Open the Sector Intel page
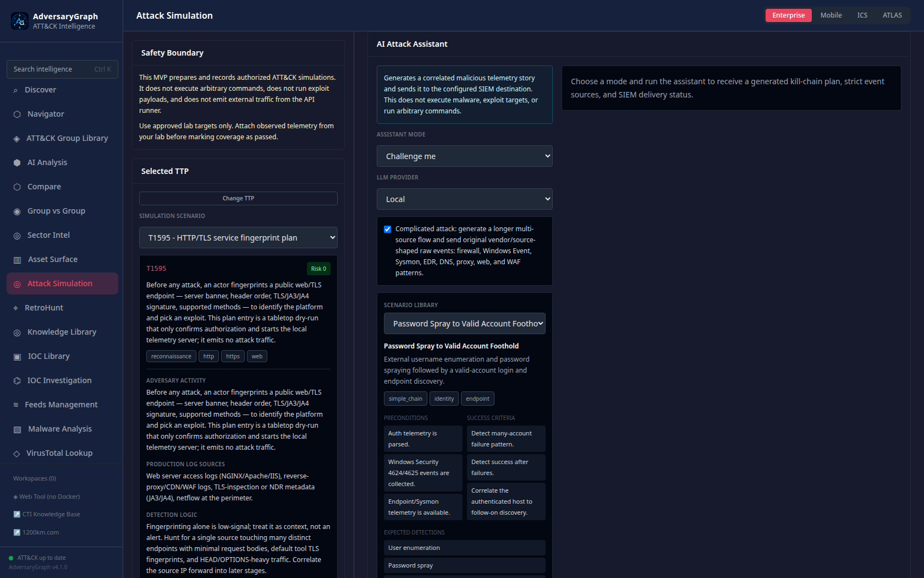The image size is (924, 578). (62, 236)
